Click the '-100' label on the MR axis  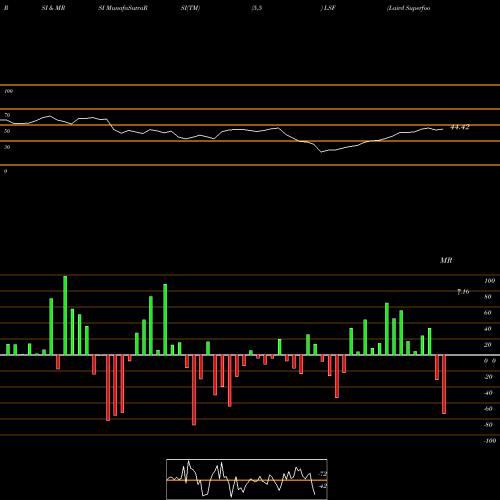pyautogui.click(x=490, y=441)
